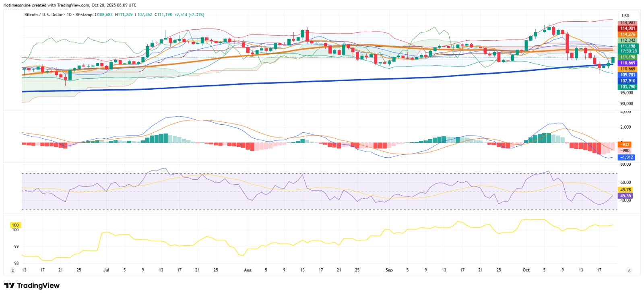Click the orange -932 MACD value label
Viewport: 644px width, 296px height.
pos(625,144)
